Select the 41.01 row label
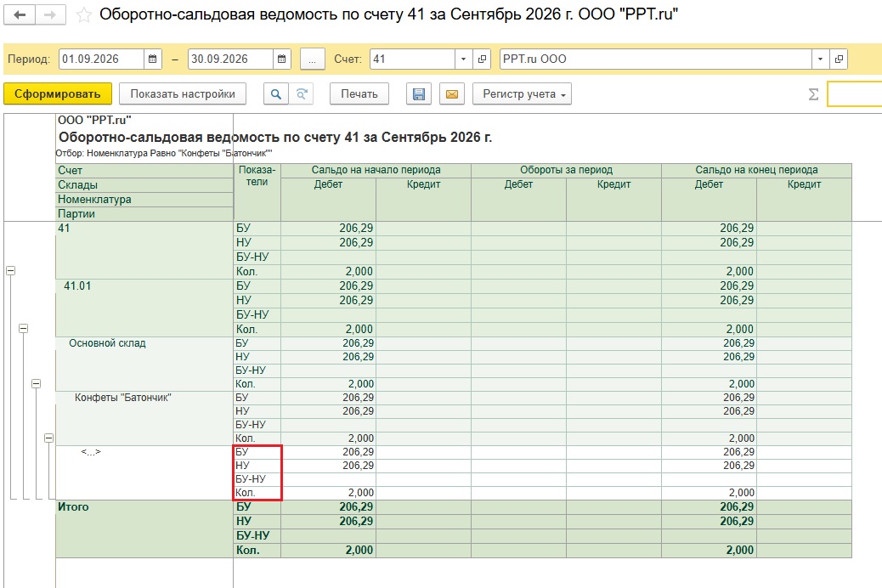 coord(77,286)
